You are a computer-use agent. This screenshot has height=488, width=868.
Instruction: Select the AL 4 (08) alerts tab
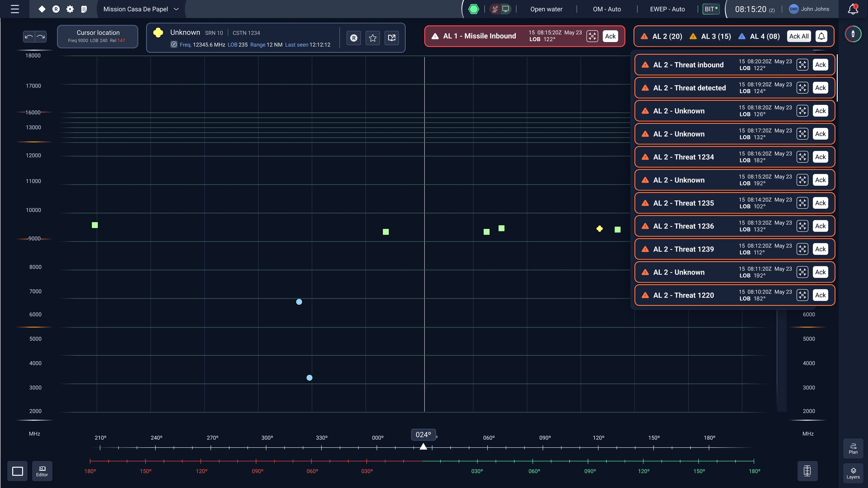point(759,36)
